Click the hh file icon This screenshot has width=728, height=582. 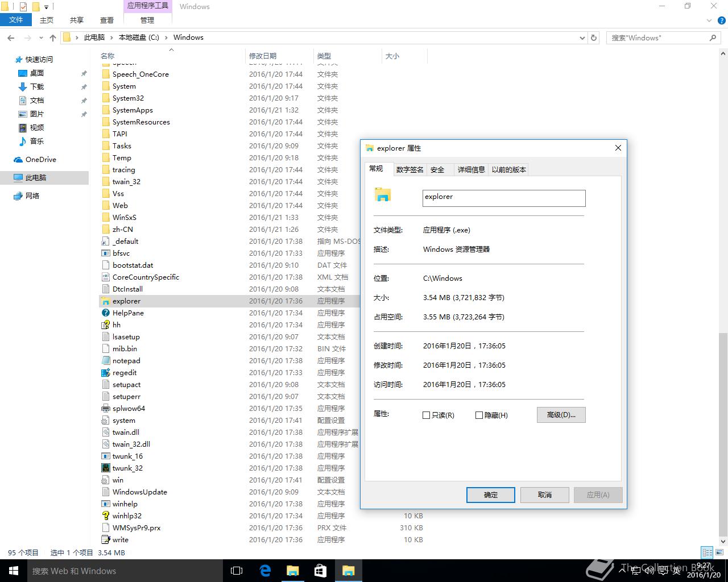(x=105, y=325)
